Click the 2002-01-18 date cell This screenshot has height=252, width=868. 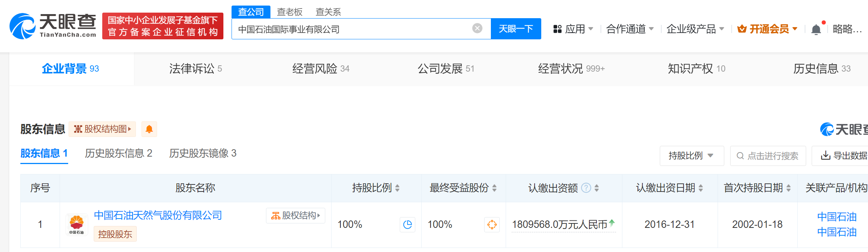tap(757, 225)
